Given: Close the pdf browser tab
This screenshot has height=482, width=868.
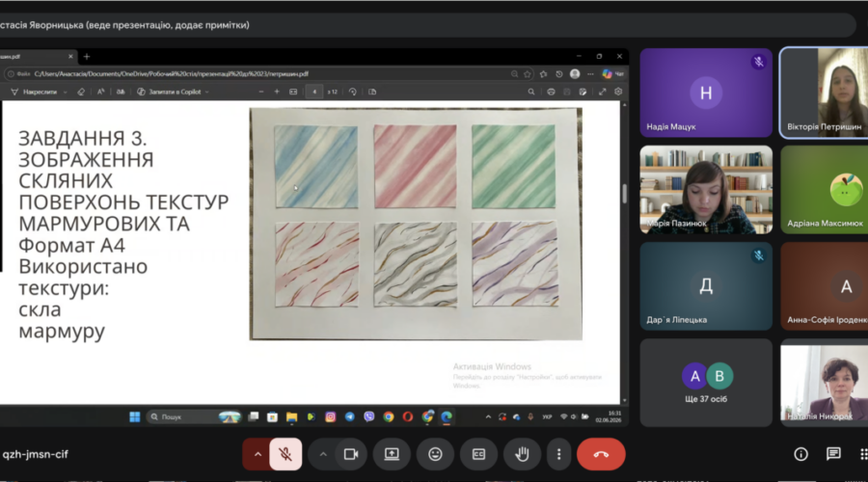Looking at the screenshot, I should pyautogui.click(x=70, y=57).
